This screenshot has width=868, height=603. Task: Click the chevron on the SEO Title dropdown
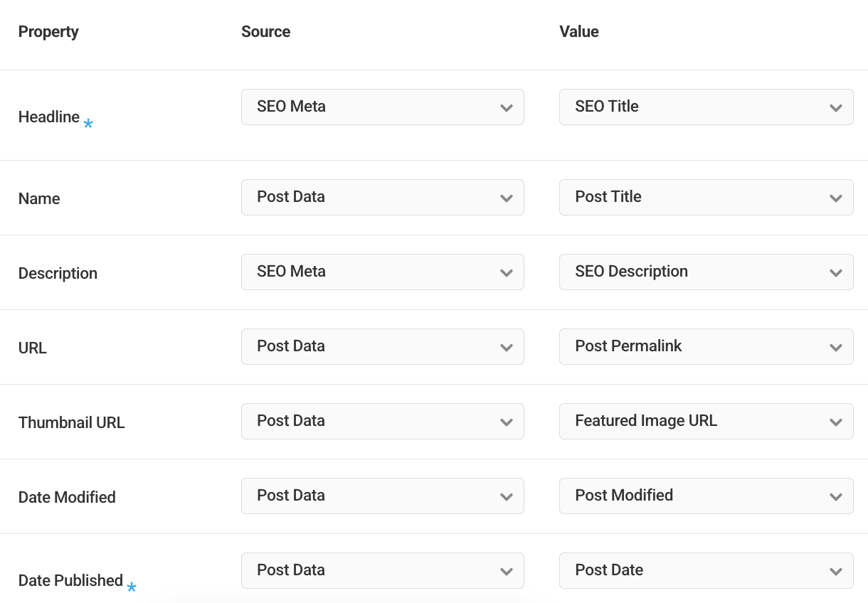coord(836,107)
